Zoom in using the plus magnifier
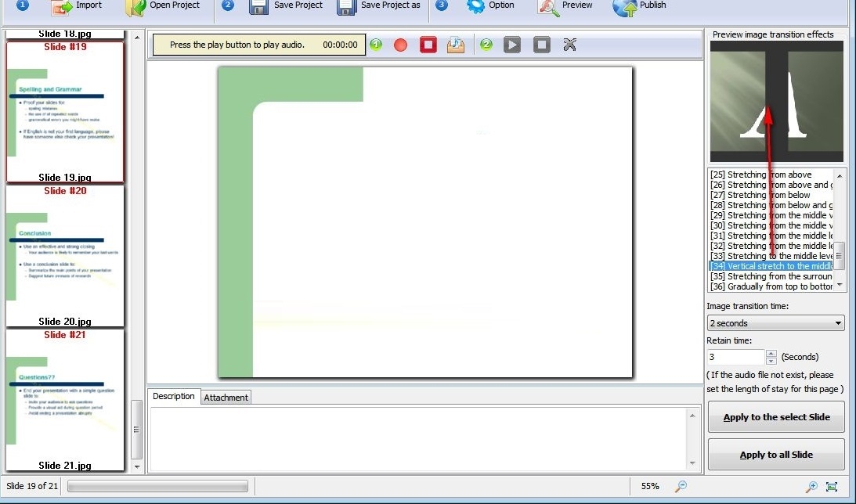 [811, 486]
